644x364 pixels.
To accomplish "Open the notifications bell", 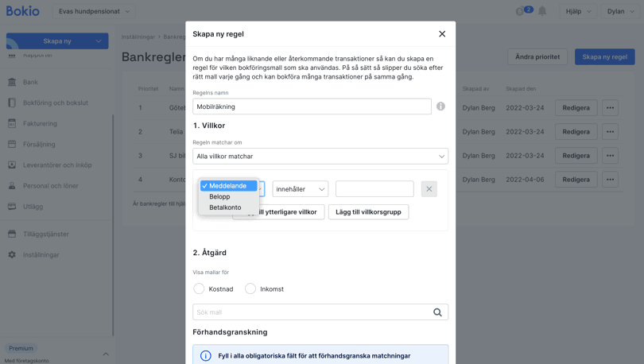I will 542,11.
